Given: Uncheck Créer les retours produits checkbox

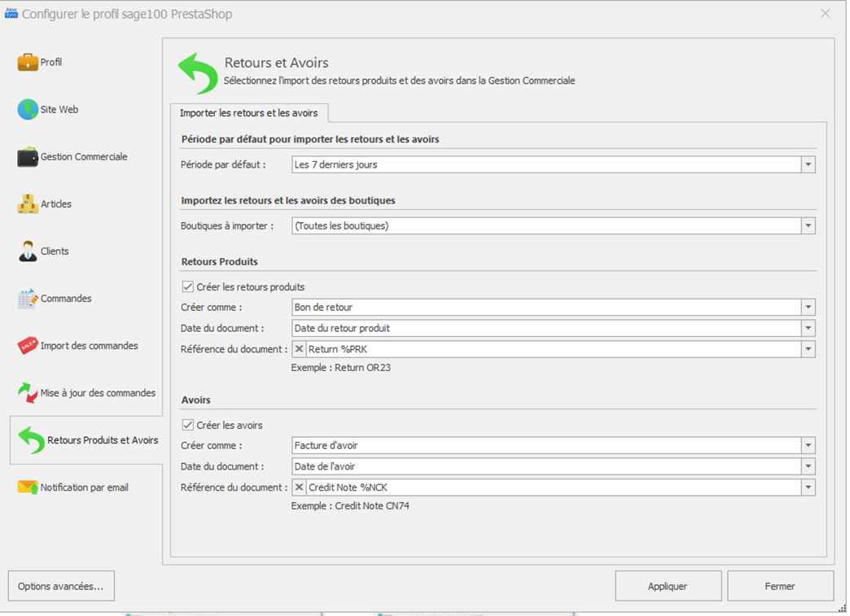Looking at the screenshot, I should click(x=188, y=287).
